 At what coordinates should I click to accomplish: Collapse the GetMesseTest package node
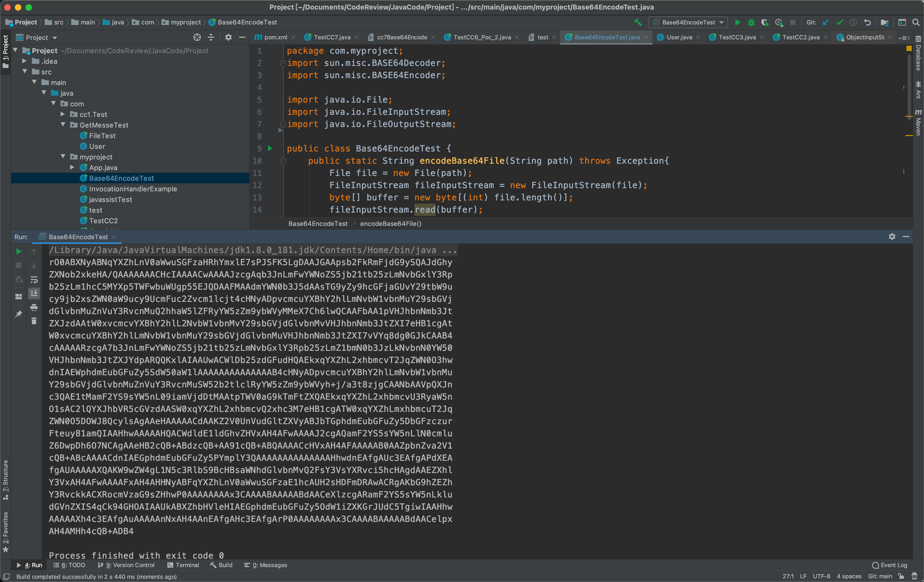62,125
